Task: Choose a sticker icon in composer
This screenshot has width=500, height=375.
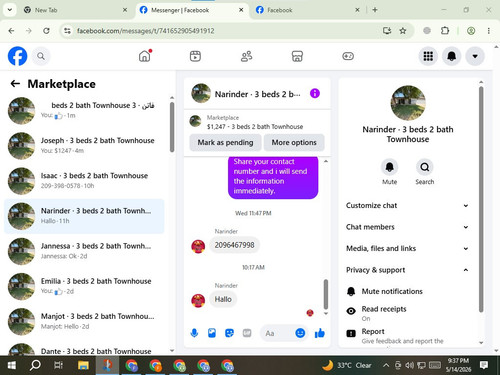Action: click(229, 333)
